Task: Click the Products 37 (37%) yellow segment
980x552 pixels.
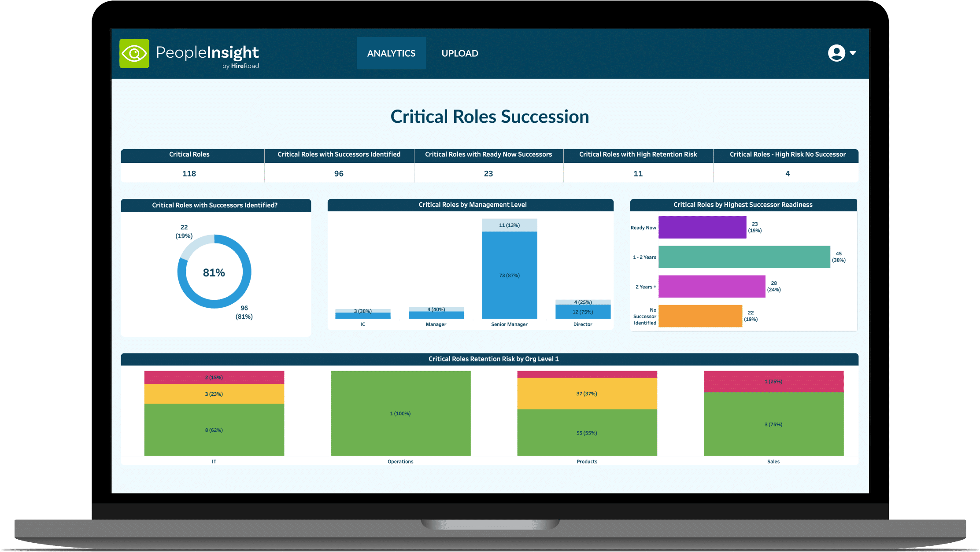Action: click(x=587, y=394)
